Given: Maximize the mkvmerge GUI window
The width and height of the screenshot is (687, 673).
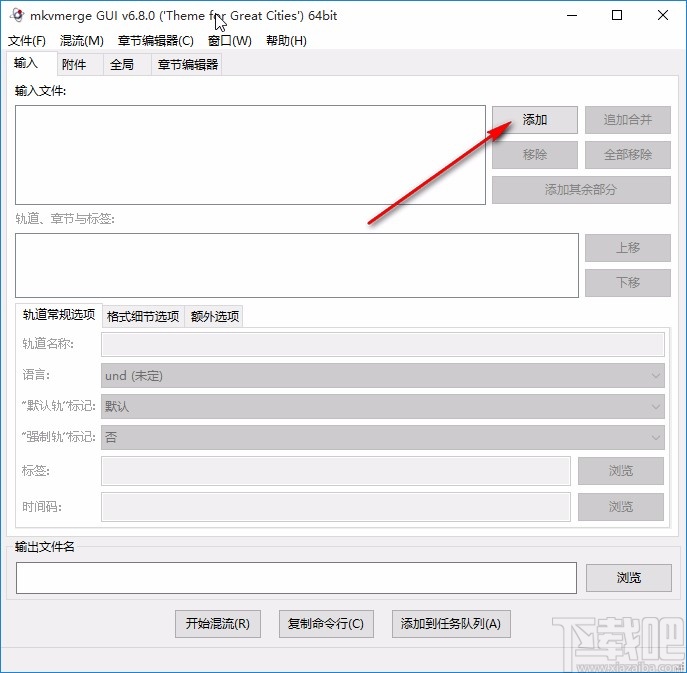Looking at the screenshot, I should pos(617,15).
